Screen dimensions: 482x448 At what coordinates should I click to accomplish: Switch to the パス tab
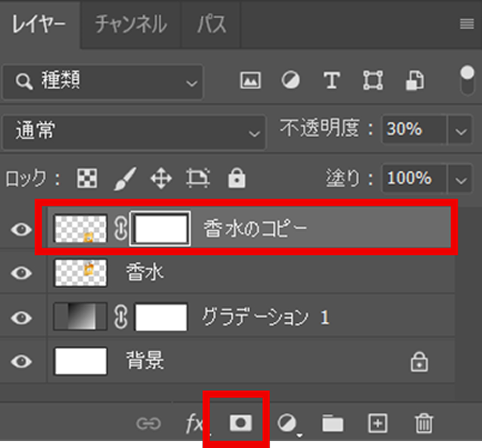pyautogui.click(x=211, y=24)
